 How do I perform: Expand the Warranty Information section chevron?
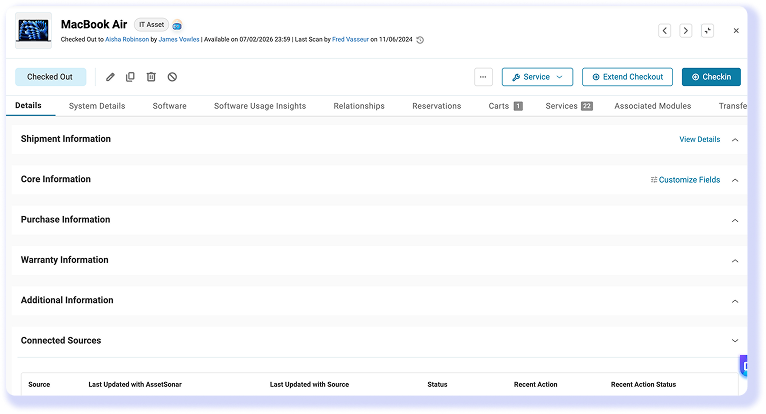(735, 261)
